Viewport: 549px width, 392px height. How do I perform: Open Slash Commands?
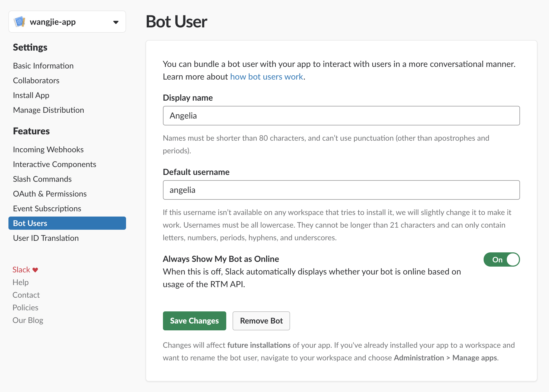(42, 179)
